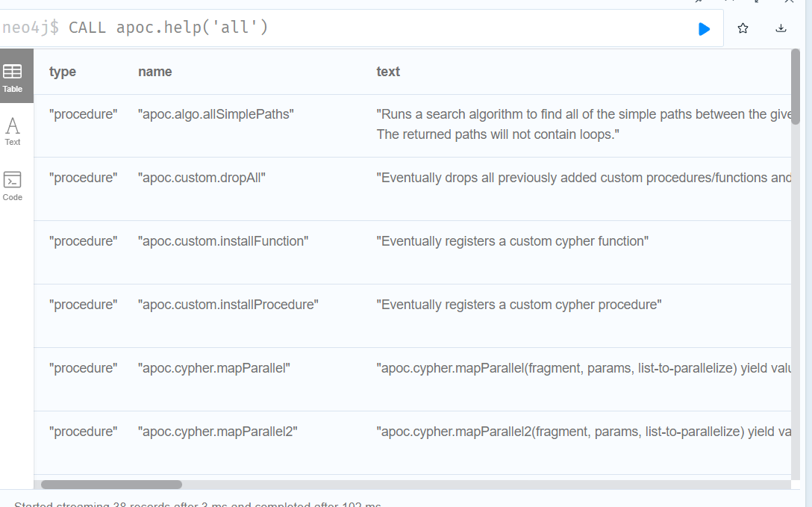Click "procedure" type in allSimplePaths row
Image resolution: width=812 pixels, height=507 pixels.
click(x=83, y=114)
